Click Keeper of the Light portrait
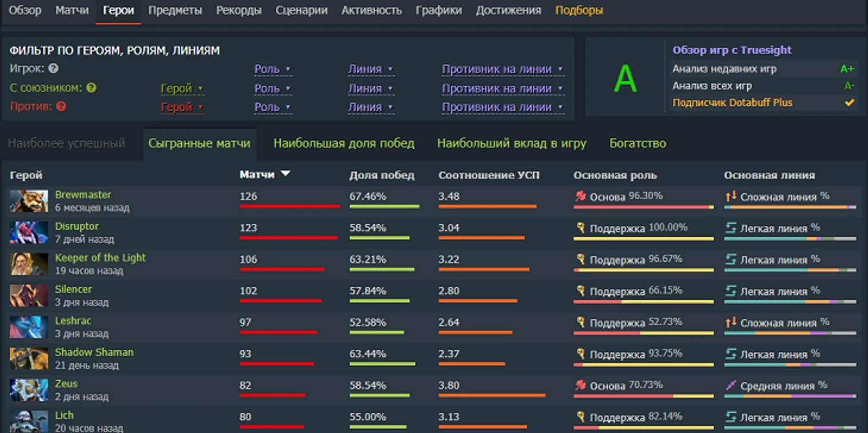The height and width of the screenshot is (433, 868). [29, 264]
